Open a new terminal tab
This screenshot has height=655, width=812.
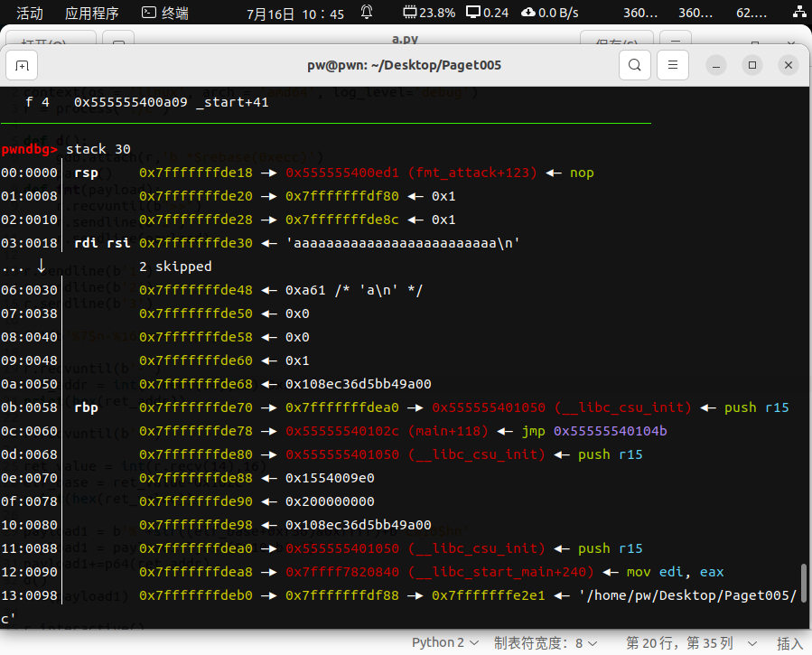click(x=22, y=65)
